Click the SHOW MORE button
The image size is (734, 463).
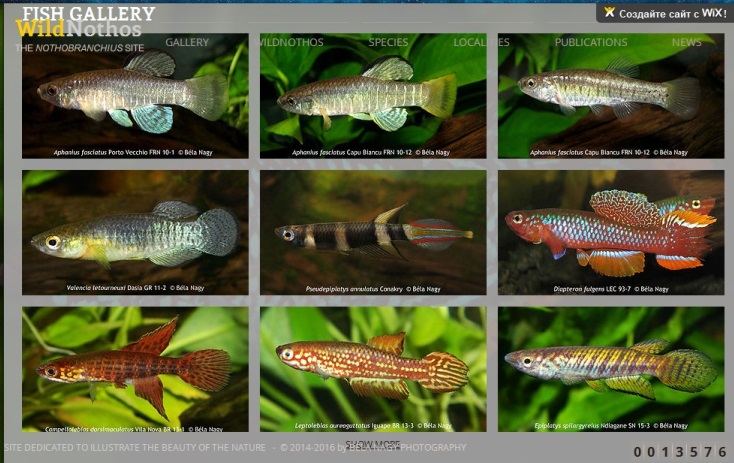click(372, 444)
